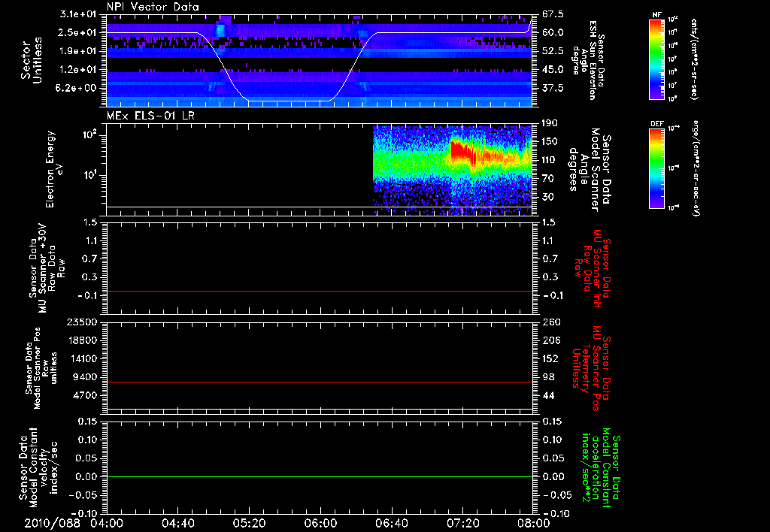770x532 pixels.
Task: Click the "70" scanner angle tick value
Action: coord(547,179)
